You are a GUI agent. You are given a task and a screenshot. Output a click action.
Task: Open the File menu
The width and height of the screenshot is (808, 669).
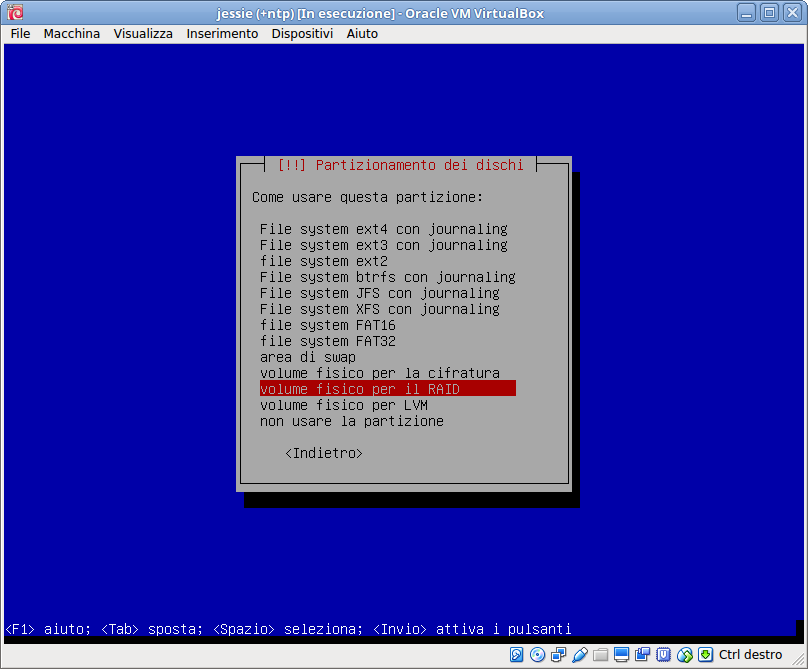(20, 34)
